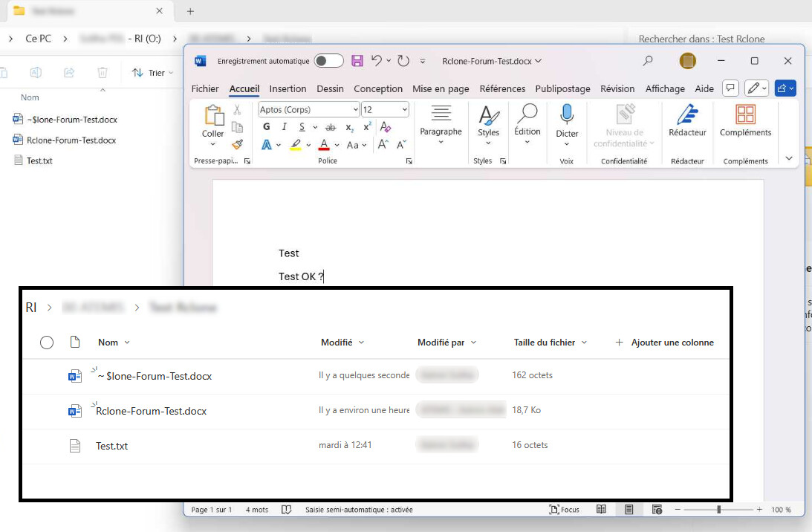The image size is (812, 532).
Task: Open the undo history dropdown arrow
Action: click(x=389, y=61)
